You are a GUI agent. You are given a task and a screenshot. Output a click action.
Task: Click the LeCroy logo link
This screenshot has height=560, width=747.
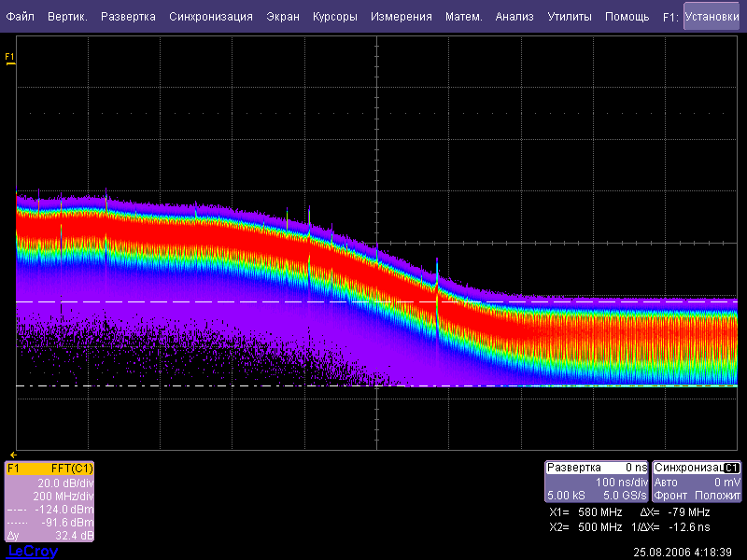(33, 552)
